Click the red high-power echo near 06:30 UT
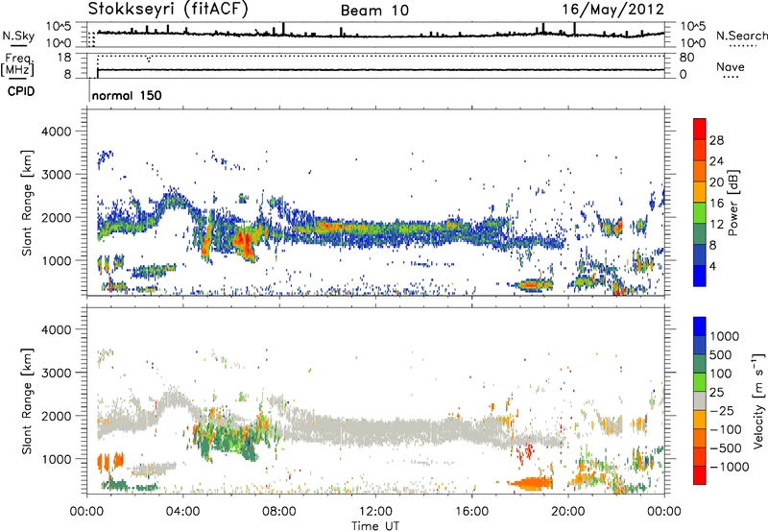The height and width of the screenshot is (532, 768). [245, 243]
